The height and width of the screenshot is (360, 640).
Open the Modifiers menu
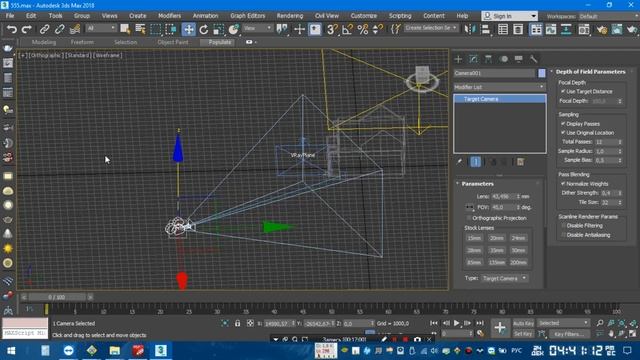pyautogui.click(x=169, y=16)
